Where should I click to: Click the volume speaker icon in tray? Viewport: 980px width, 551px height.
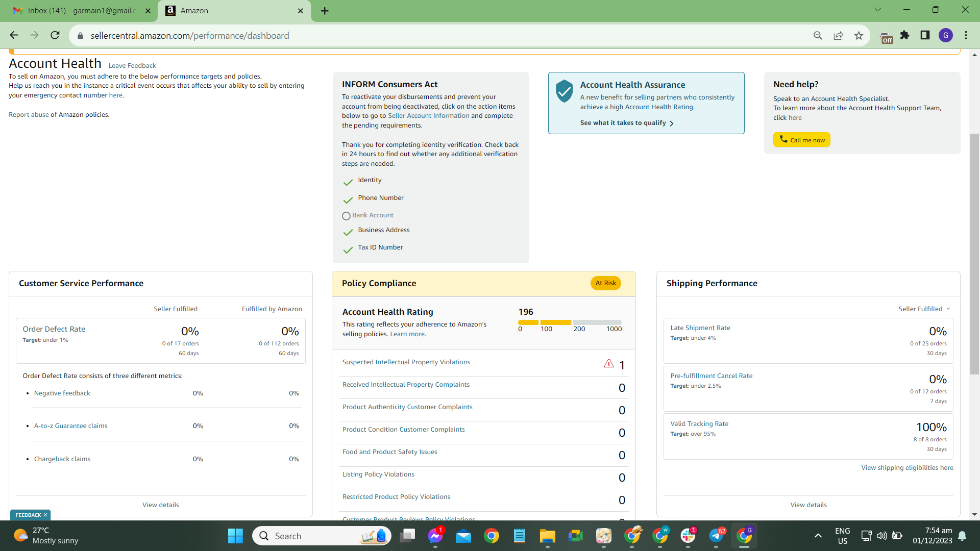881,536
